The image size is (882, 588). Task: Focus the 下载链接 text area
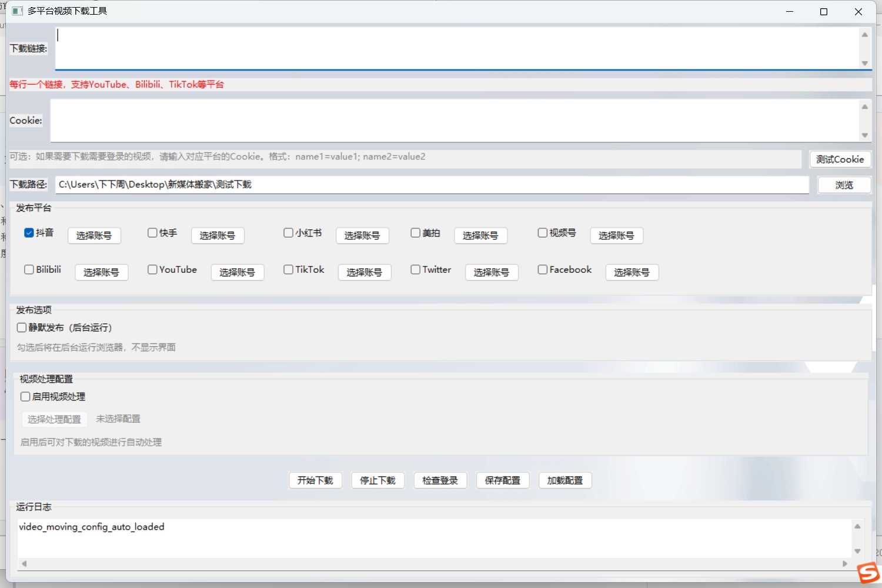[457, 48]
